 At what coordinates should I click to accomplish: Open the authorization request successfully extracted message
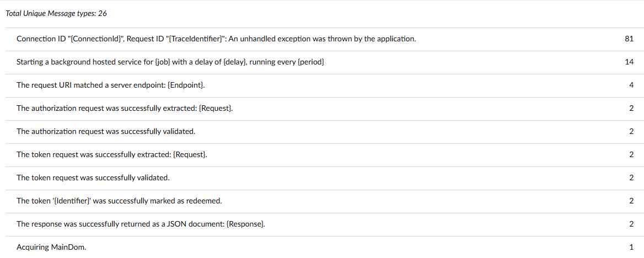pyautogui.click(x=125, y=109)
